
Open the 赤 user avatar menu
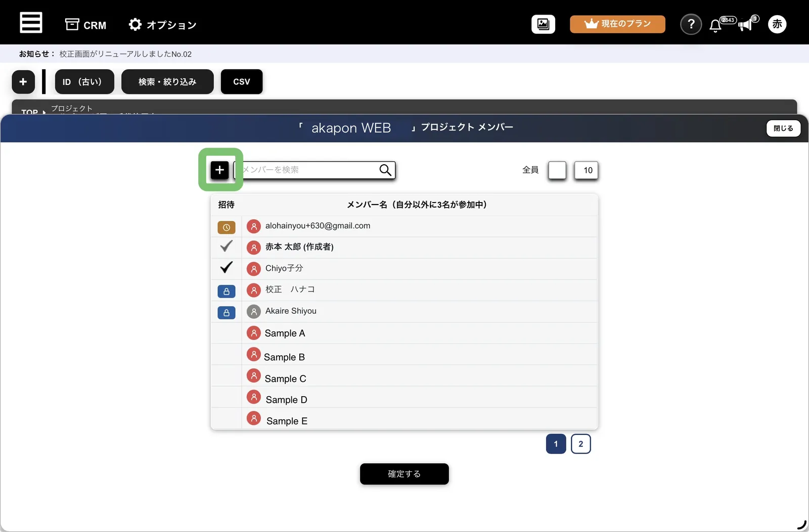coord(777,24)
